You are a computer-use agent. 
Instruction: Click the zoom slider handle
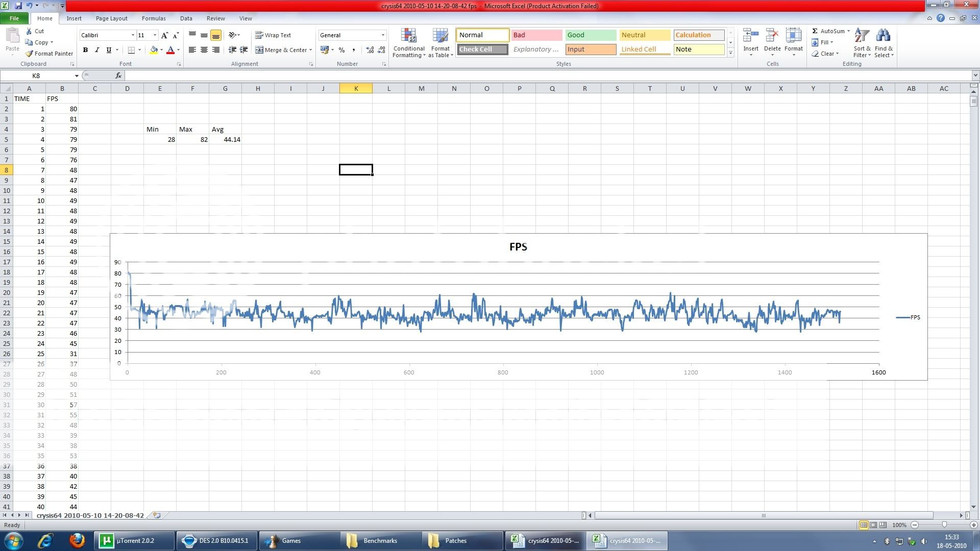(x=944, y=524)
